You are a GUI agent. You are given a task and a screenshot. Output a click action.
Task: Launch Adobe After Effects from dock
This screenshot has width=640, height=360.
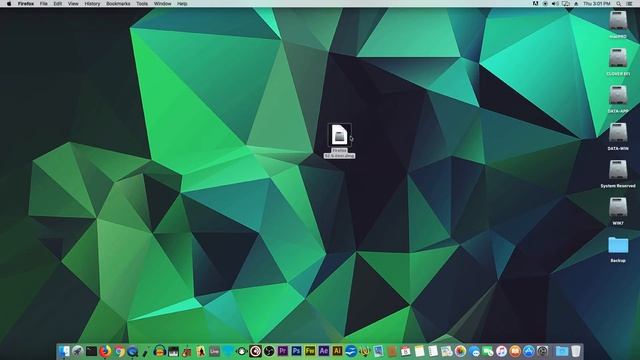[324, 351]
